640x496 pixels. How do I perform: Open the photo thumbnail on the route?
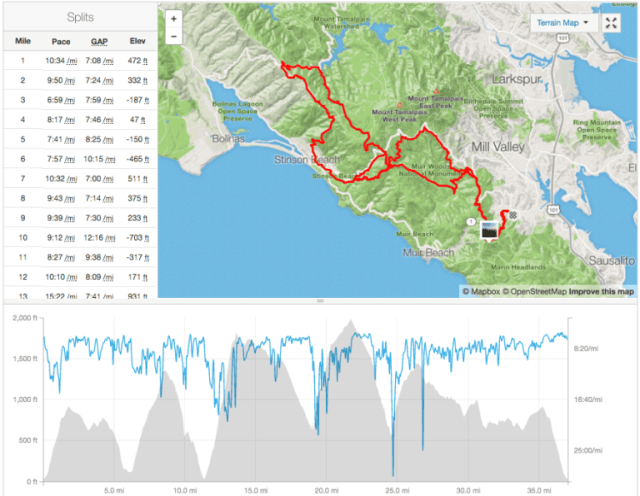[490, 230]
